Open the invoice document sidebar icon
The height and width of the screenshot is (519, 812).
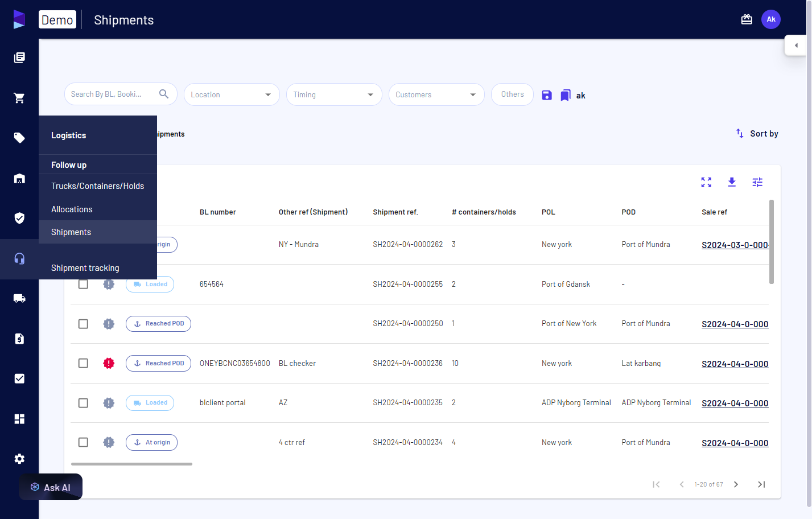click(19, 339)
